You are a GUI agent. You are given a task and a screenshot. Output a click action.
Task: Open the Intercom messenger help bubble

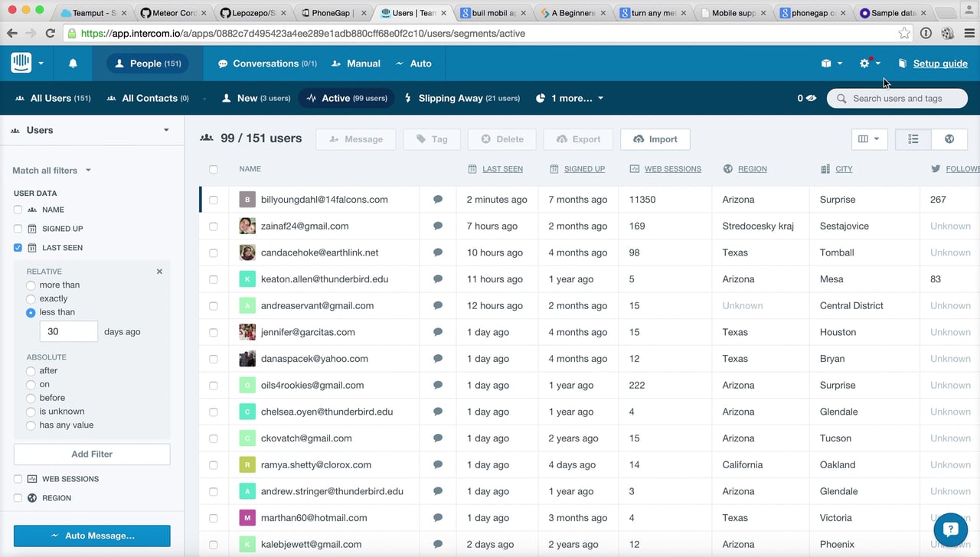(x=950, y=529)
